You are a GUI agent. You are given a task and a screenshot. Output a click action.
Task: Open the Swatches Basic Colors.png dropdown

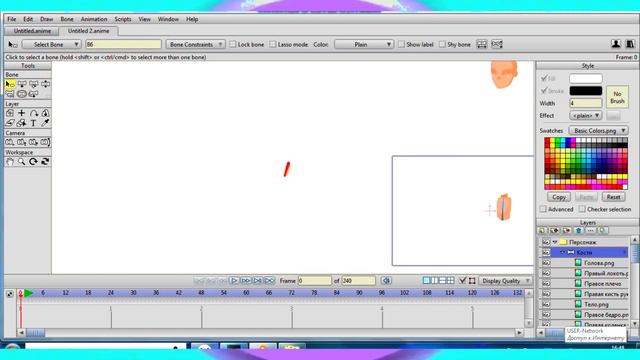click(598, 131)
